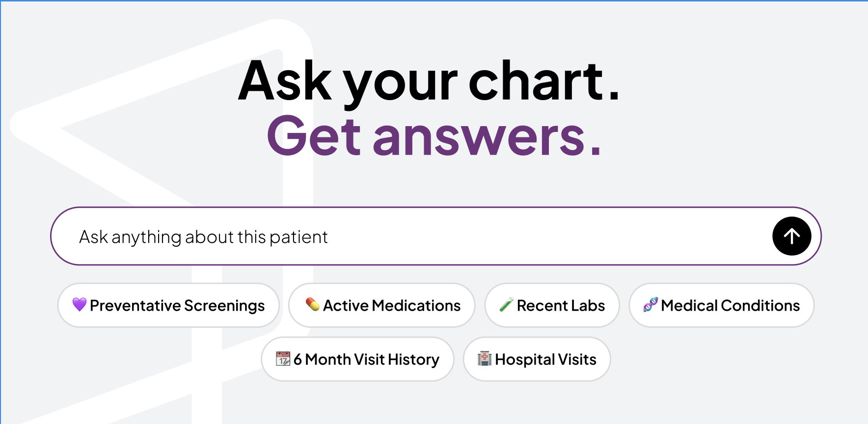This screenshot has width=868, height=424.
Task: Select the Hospital Visits suggestion
Action: (536, 359)
